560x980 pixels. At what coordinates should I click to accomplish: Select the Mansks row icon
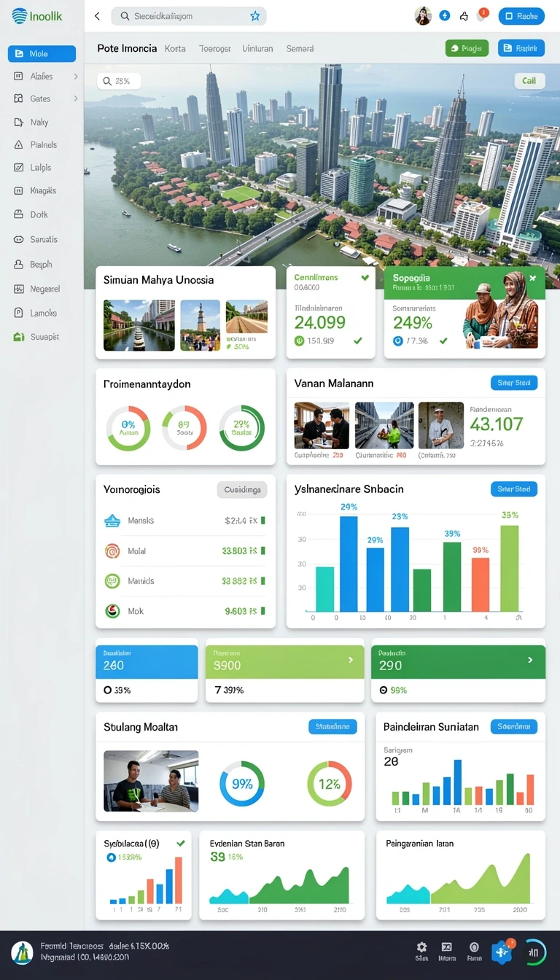coord(112,521)
